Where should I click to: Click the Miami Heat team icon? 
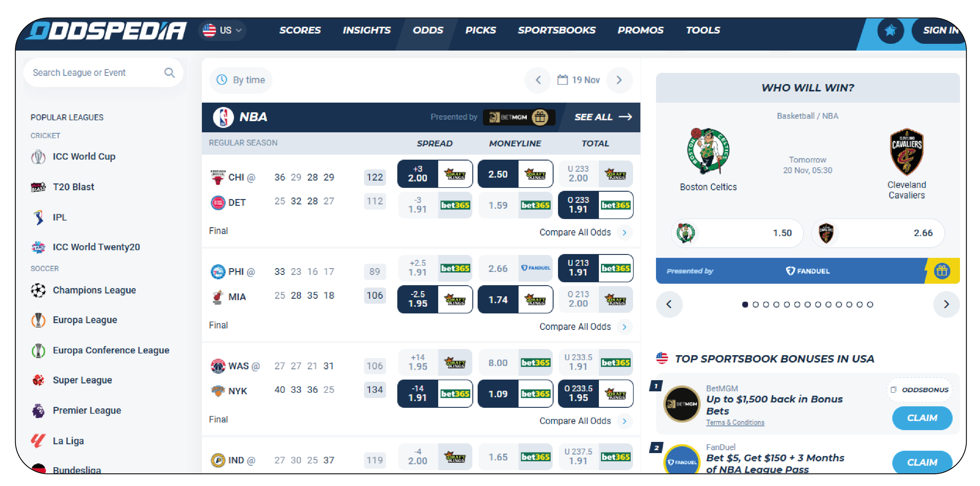click(x=217, y=297)
